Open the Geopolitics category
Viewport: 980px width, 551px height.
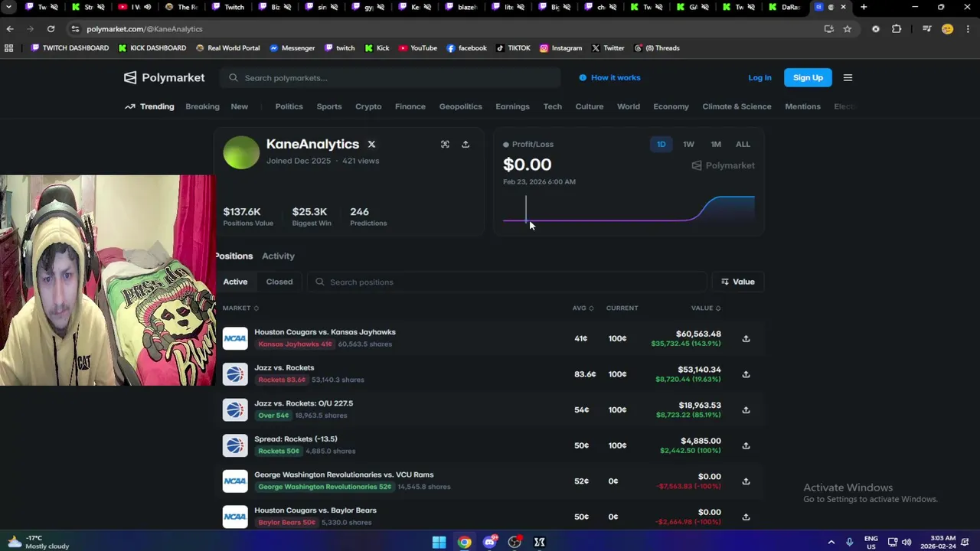pyautogui.click(x=460, y=106)
